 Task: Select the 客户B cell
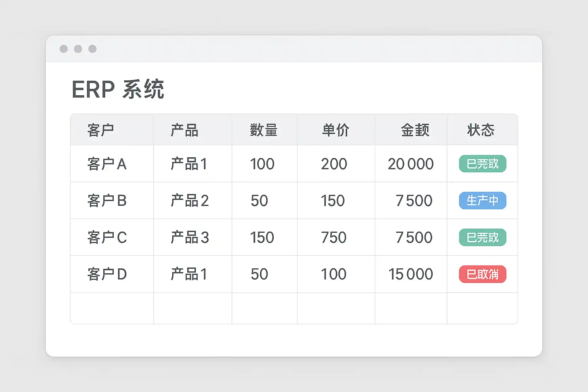pos(107,201)
